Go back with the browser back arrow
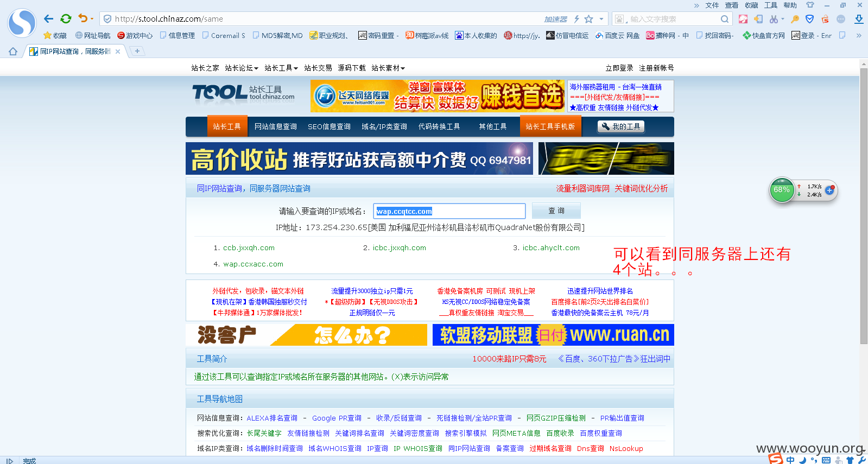This screenshot has height=464, width=868. point(48,19)
